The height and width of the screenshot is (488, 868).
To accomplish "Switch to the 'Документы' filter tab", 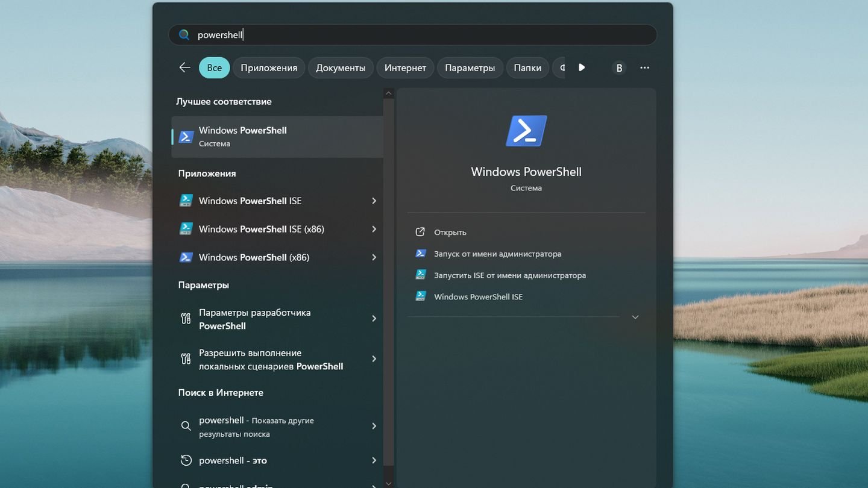I will [x=341, y=67].
